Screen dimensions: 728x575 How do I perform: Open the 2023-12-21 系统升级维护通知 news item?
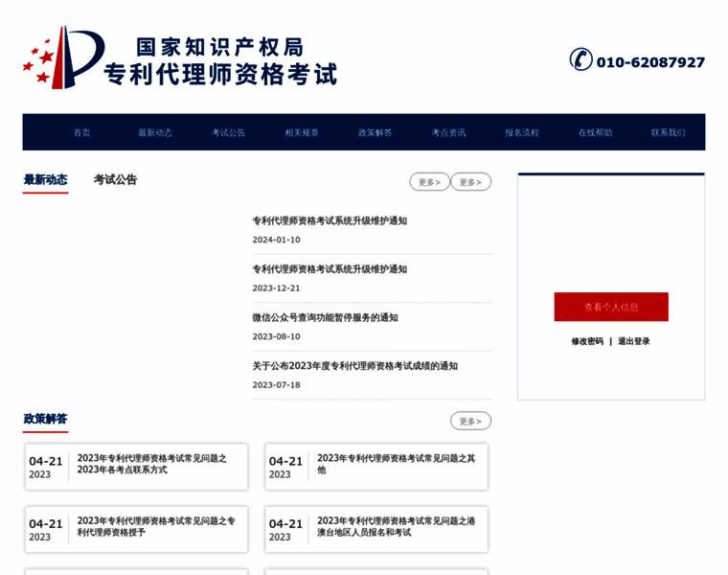pos(330,269)
